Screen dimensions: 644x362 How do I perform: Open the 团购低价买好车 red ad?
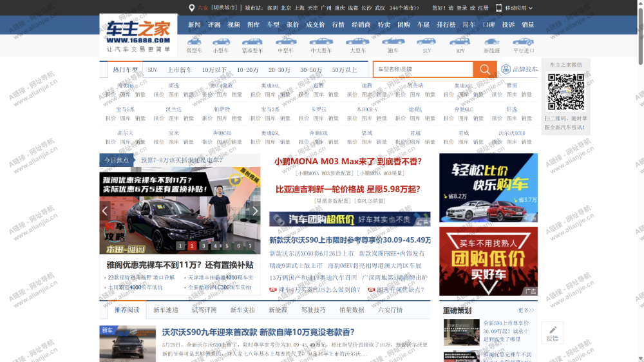pyautogui.click(x=488, y=261)
